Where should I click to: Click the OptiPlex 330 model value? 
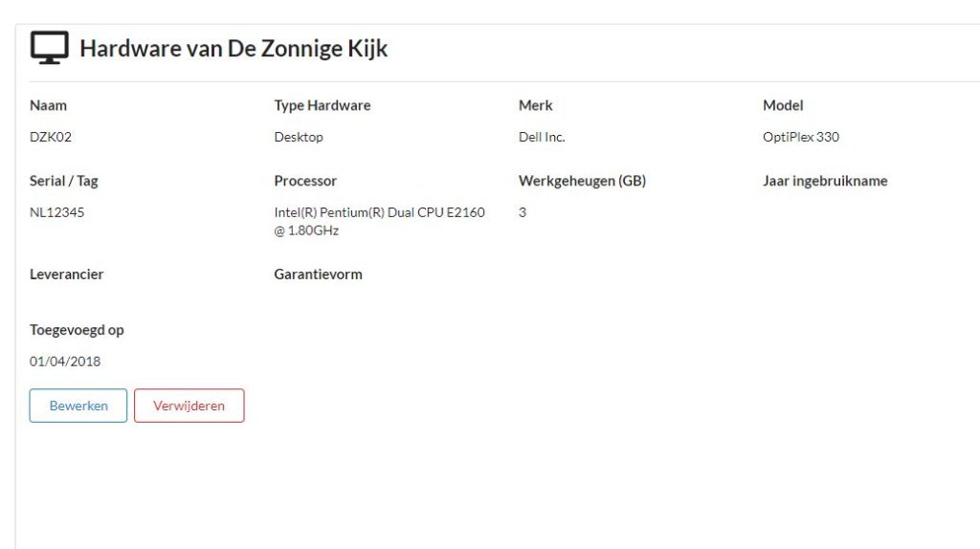(x=801, y=137)
